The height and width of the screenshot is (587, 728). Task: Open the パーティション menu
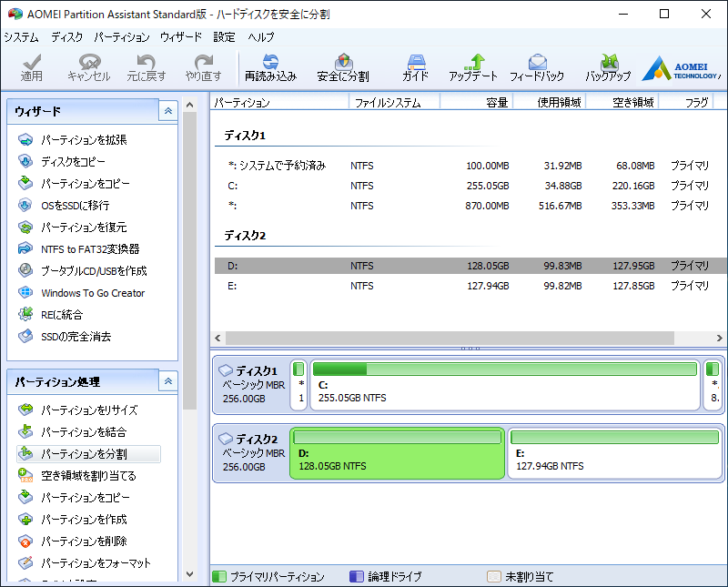[x=122, y=37]
